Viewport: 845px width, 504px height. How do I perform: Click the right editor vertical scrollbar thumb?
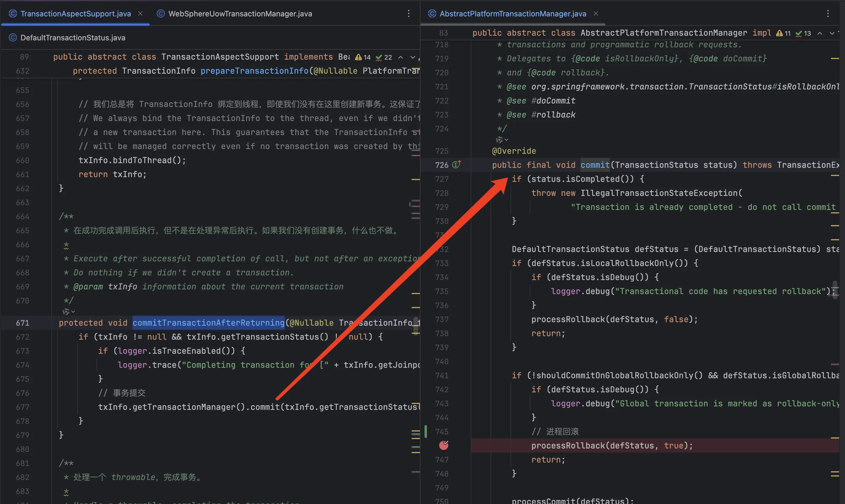pos(835,290)
